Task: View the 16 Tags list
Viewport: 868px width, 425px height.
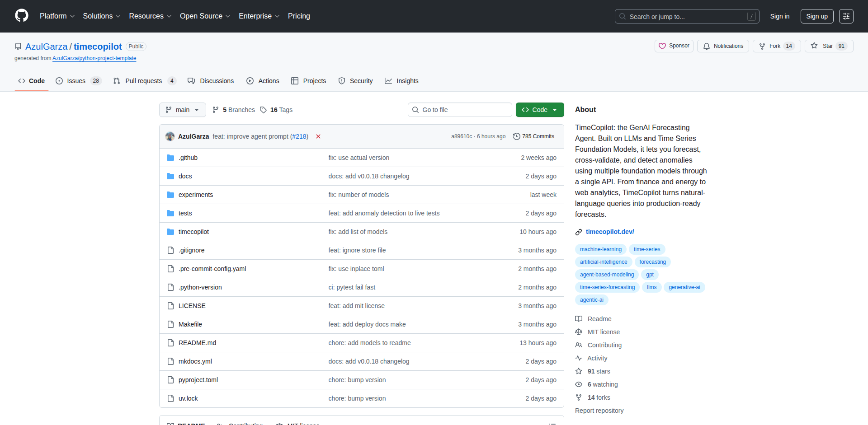Action: [x=276, y=110]
